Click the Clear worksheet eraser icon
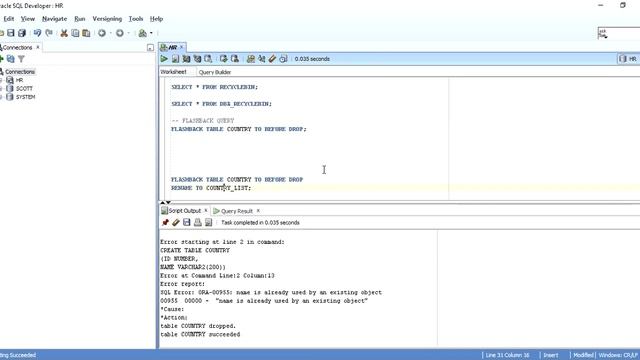The width and height of the screenshot is (640, 360). tap(272, 59)
